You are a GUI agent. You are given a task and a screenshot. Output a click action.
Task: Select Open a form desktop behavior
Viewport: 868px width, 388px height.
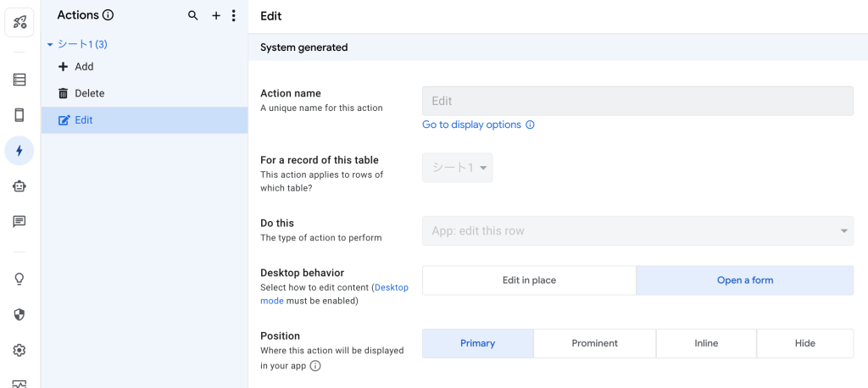[x=744, y=280]
